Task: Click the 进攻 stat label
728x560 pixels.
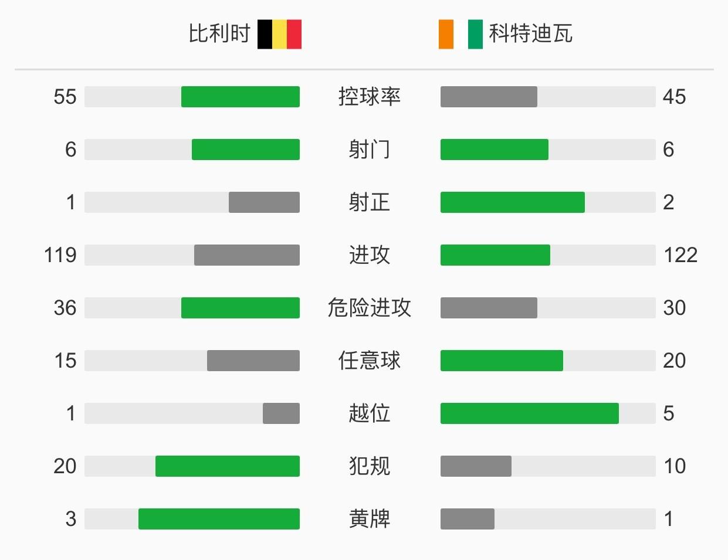Action: pos(370,255)
